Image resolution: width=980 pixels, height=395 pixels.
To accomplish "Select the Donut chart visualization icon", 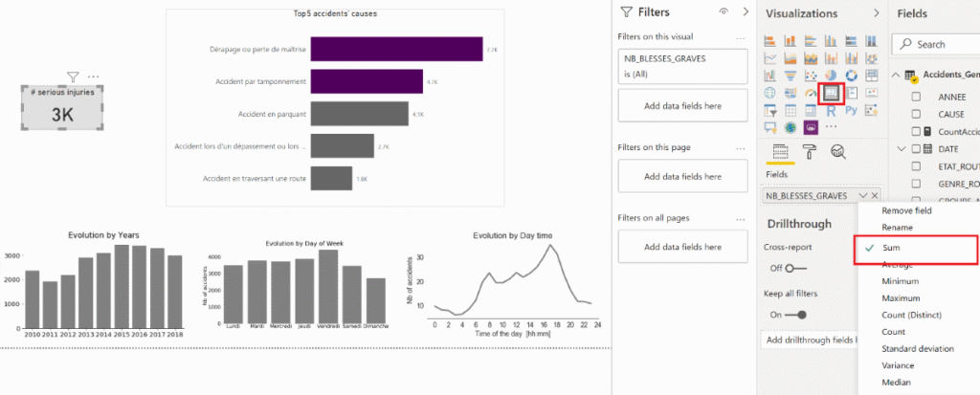I will (x=851, y=76).
